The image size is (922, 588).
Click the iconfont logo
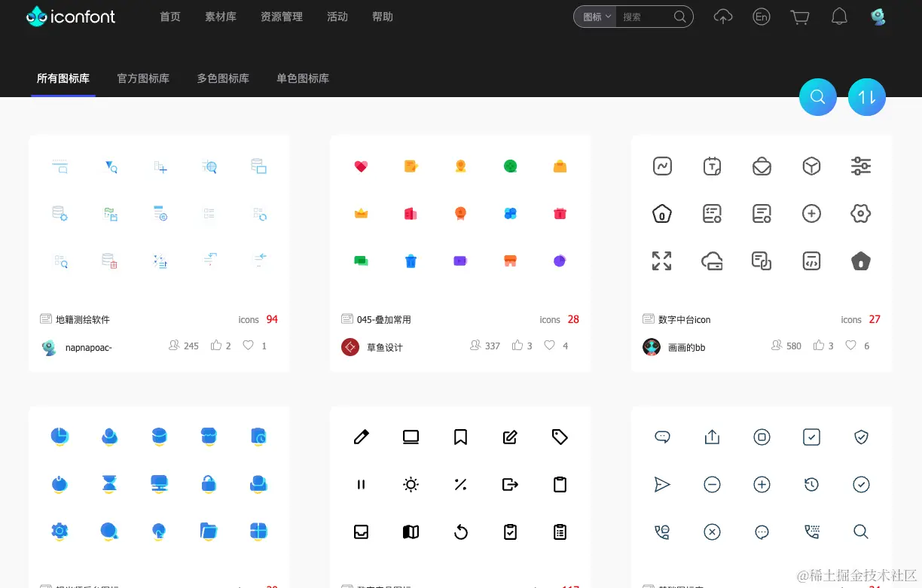pyautogui.click(x=70, y=16)
